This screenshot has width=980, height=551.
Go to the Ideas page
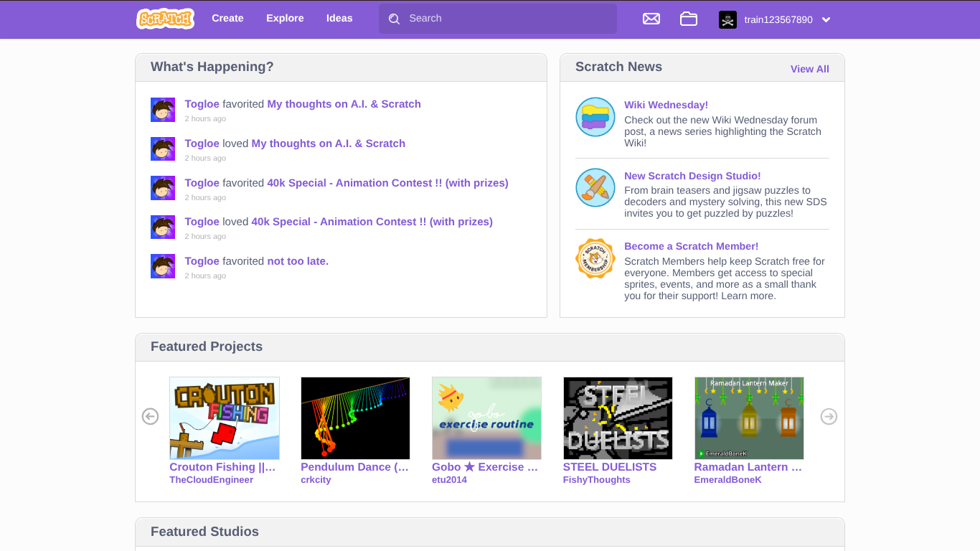339,19
